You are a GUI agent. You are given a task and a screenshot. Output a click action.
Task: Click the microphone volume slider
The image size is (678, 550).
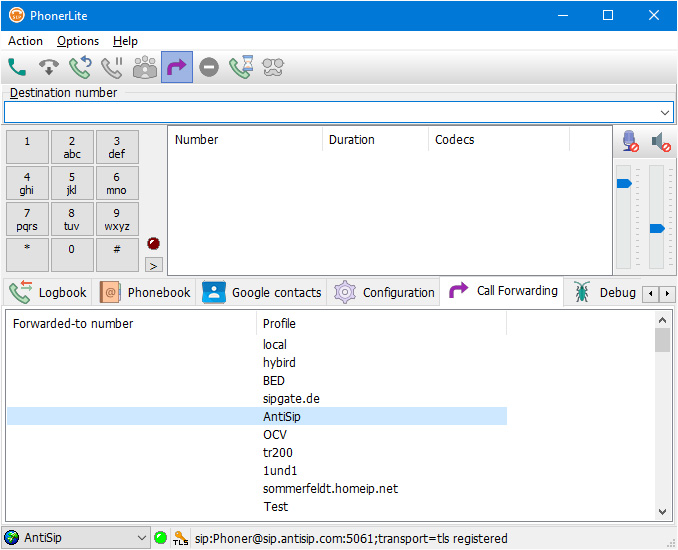(x=624, y=183)
